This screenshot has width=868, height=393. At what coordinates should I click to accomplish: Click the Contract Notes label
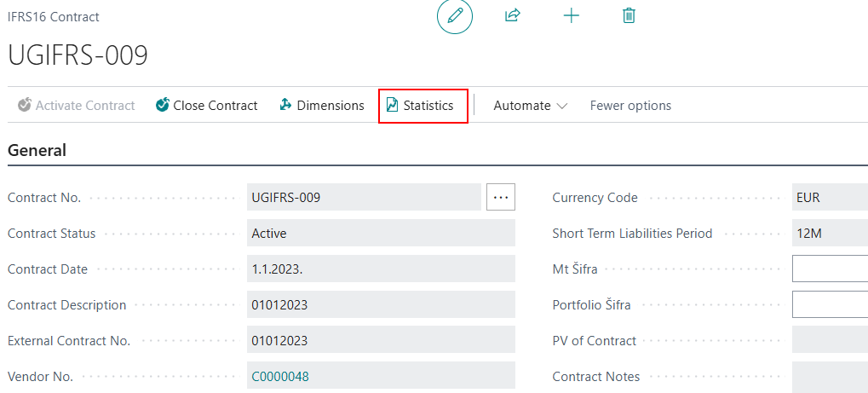click(x=596, y=376)
